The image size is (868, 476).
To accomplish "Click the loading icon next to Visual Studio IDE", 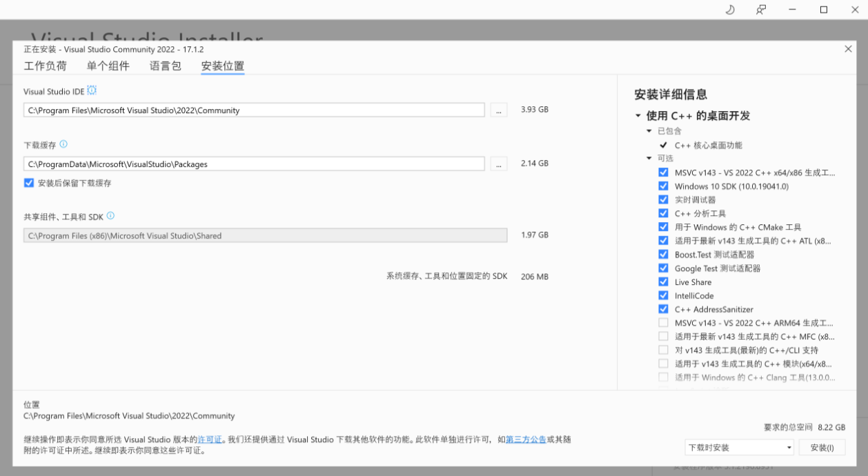I will click(x=92, y=90).
